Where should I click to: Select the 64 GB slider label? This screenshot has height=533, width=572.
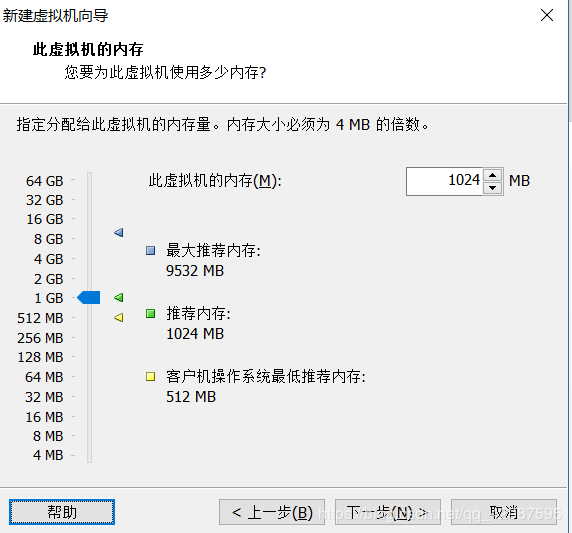(x=45, y=181)
